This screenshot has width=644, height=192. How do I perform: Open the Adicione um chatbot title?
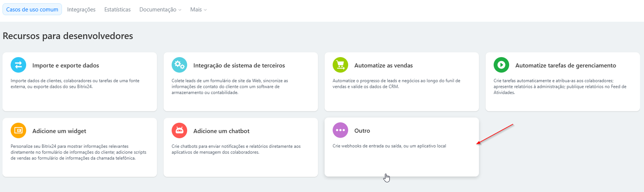click(221, 131)
